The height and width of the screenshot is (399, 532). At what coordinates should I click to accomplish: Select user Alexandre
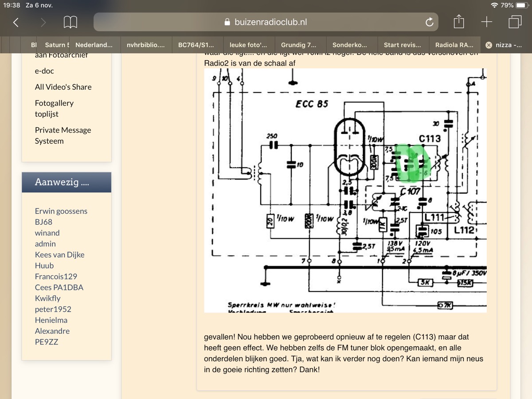click(52, 331)
